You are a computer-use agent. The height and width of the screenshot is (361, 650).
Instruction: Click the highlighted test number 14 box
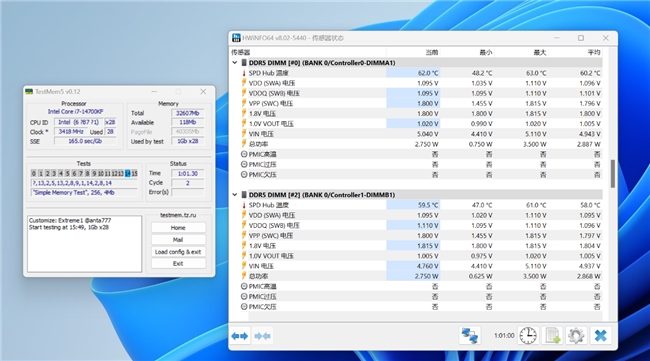pyautogui.click(x=128, y=173)
